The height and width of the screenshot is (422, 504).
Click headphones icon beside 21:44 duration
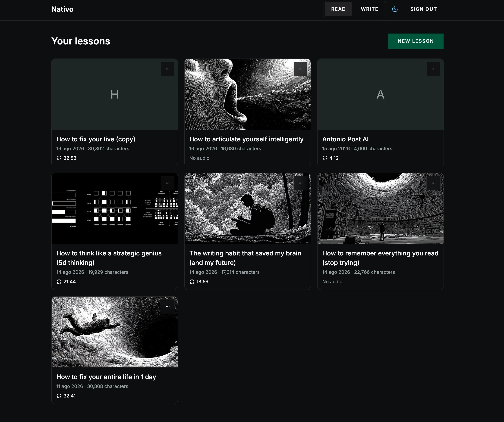(59, 282)
